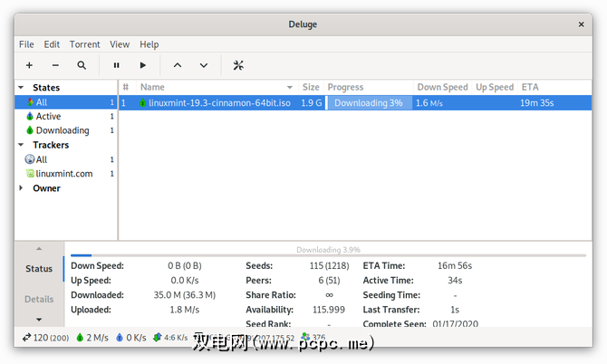
Task: Click the Availability value 115.999
Action: [x=329, y=310]
